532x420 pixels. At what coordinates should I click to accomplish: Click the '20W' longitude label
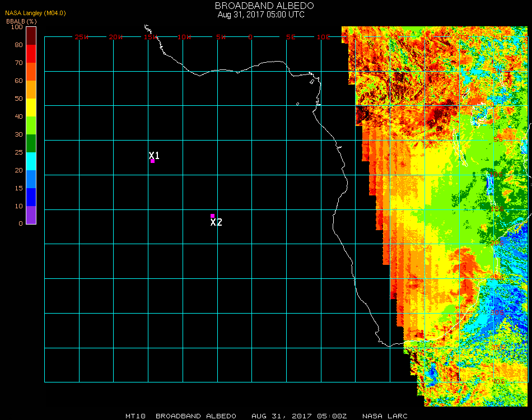click(x=116, y=37)
